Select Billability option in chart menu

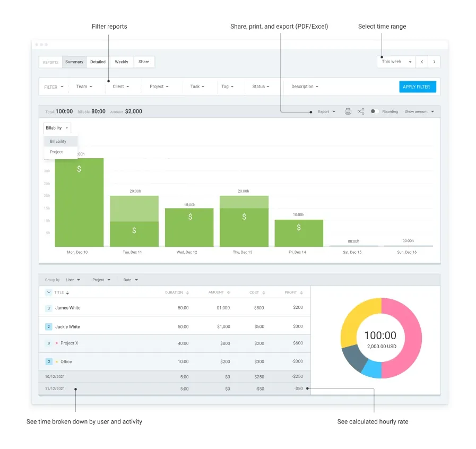60,141
